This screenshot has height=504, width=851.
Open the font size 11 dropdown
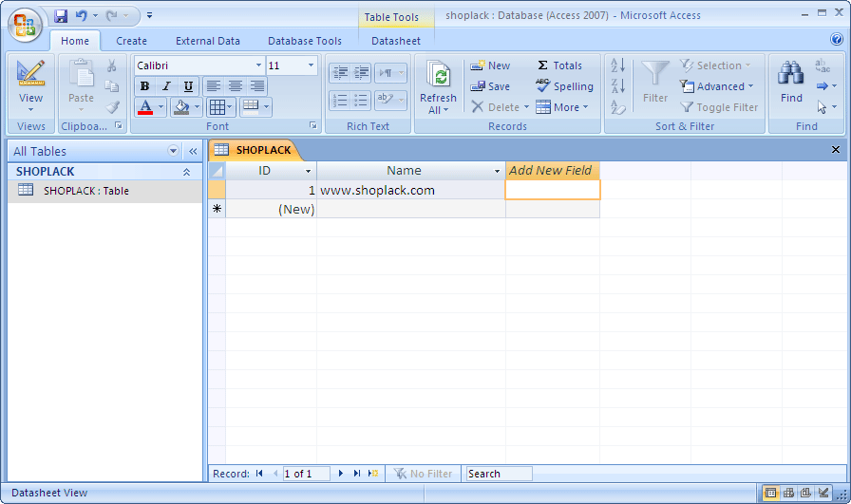click(311, 65)
